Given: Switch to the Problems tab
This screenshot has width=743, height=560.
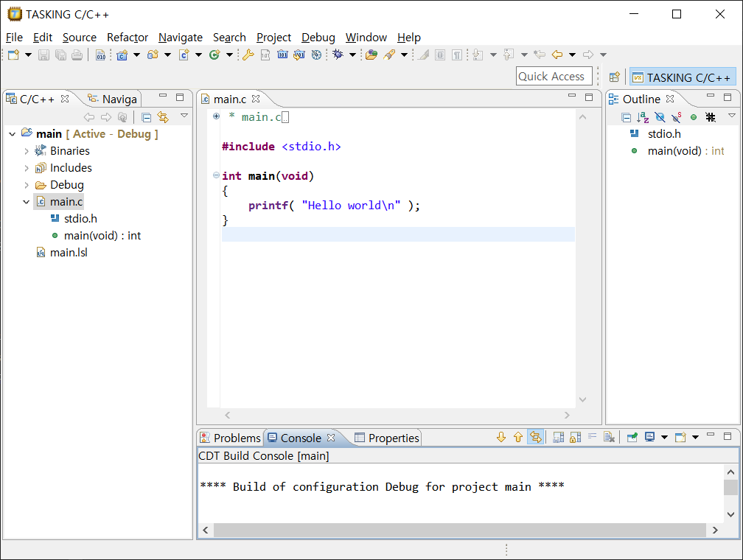Looking at the screenshot, I should coord(230,438).
